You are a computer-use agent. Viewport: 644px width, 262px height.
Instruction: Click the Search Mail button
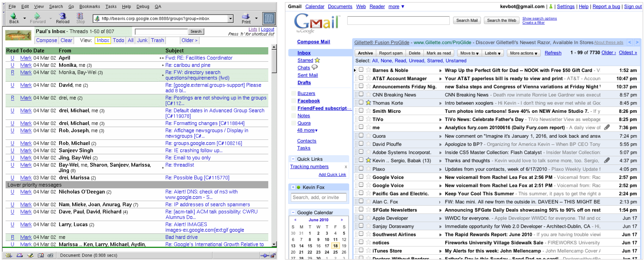[466, 21]
